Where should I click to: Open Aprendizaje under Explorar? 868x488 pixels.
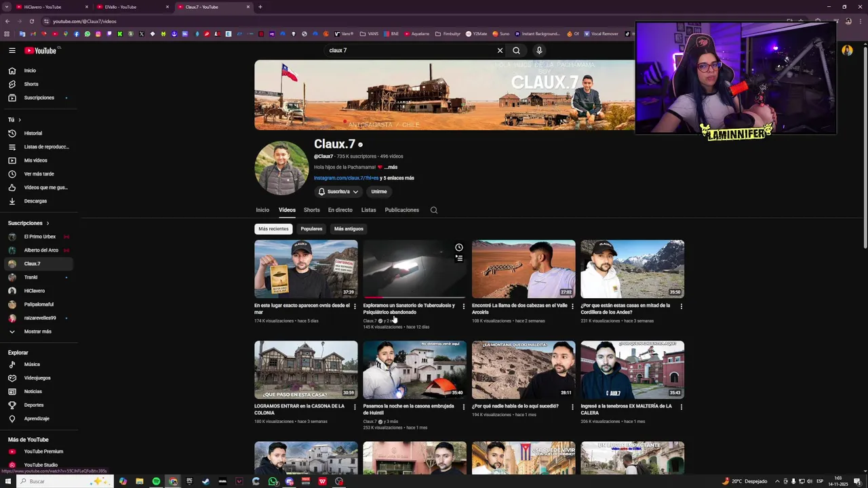pyautogui.click(x=38, y=419)
